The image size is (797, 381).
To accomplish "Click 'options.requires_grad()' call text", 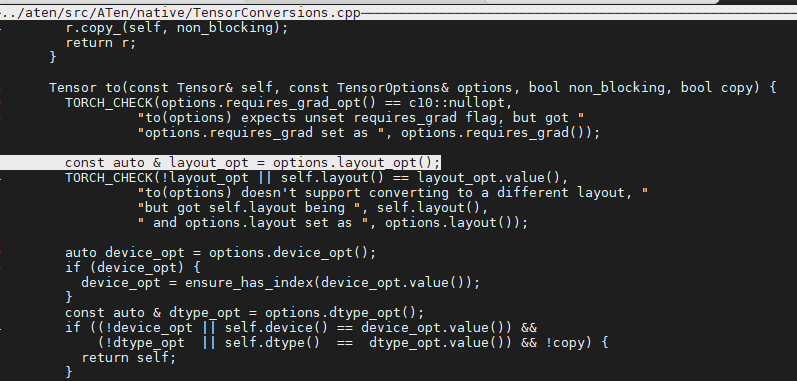I will click(x=496, y=133).
